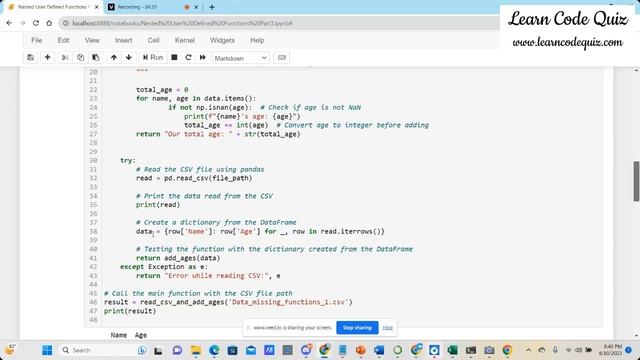Open the Insert menu
This screenshot has width=640, height=360.
click(124, 40)
